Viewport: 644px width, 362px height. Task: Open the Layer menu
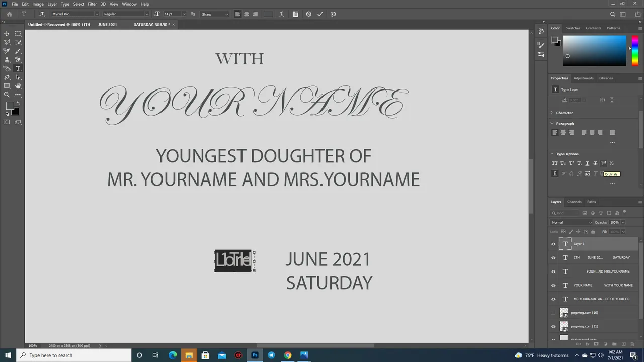[x=52, y=4]
